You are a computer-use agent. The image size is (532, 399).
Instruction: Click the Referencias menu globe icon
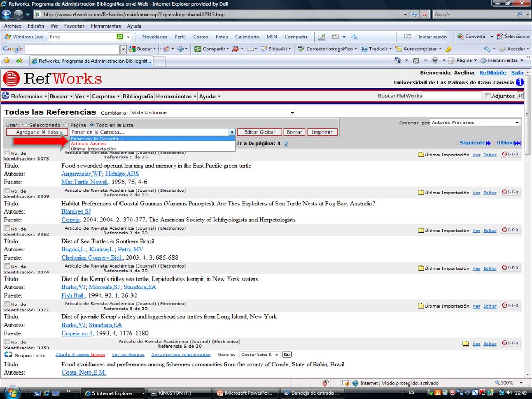[x=5, y=96]
